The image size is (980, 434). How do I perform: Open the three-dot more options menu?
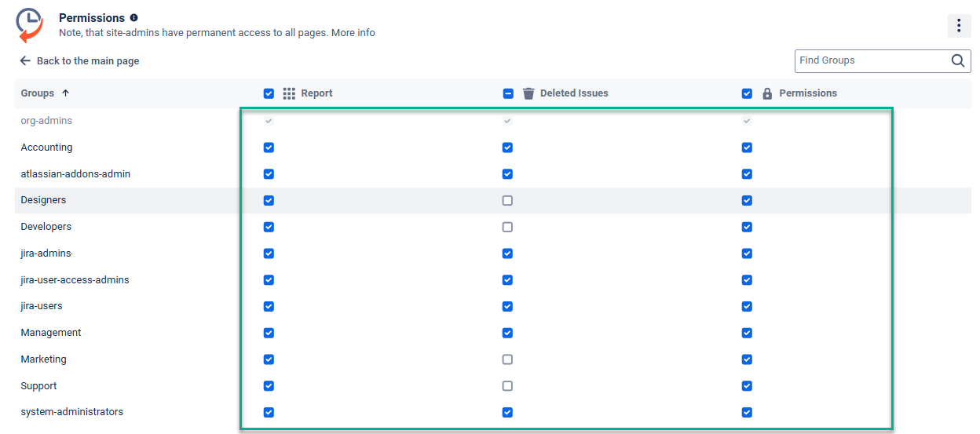pyautogui.click(x=959, y=26)
